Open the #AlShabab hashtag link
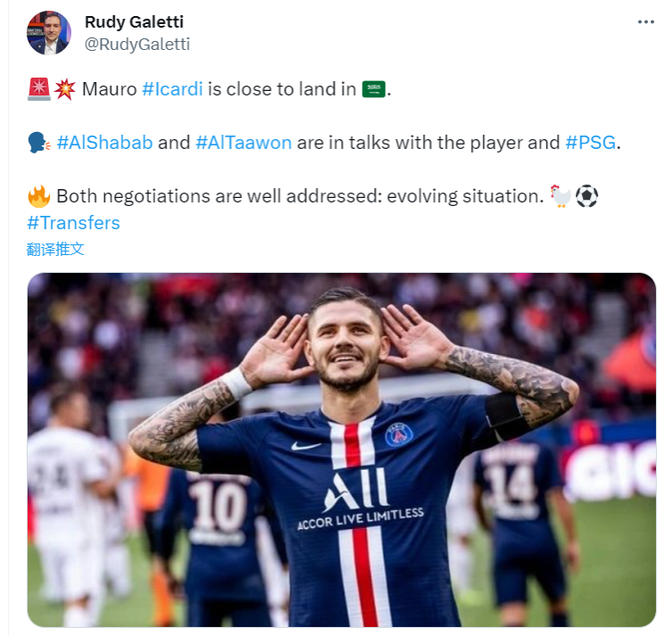The image size is (672, 635). (x=104, y=143)
